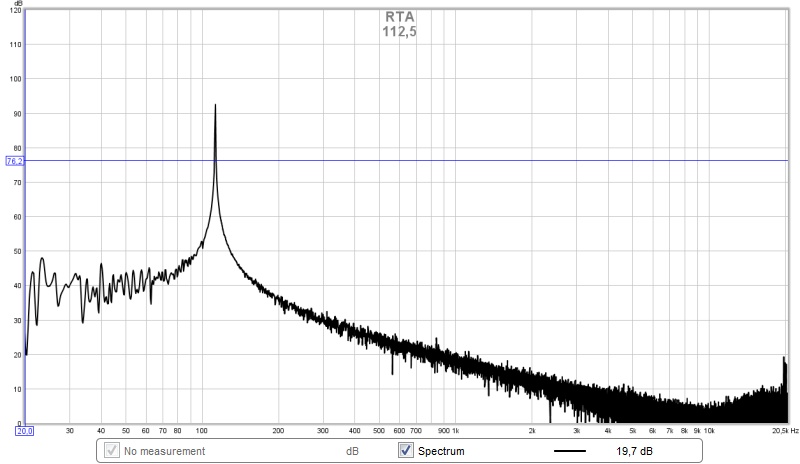Click the 76,2 dB cursor value box
Screen dimensions: 800x464
tap(14, 161)
